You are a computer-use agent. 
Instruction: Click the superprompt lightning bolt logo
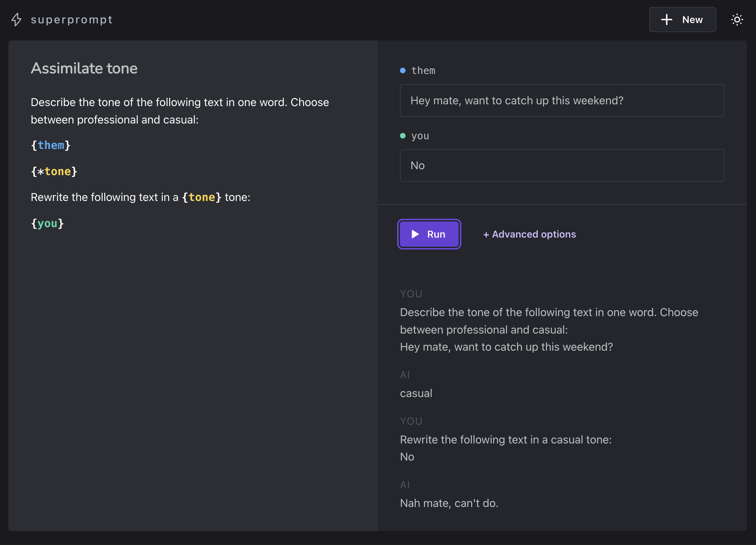(16, 20)
